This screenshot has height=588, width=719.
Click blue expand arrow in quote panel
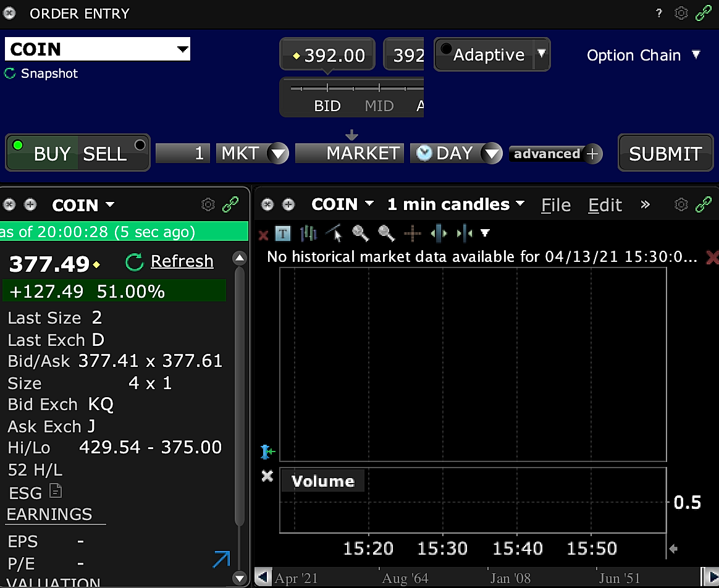coord(222,560)
